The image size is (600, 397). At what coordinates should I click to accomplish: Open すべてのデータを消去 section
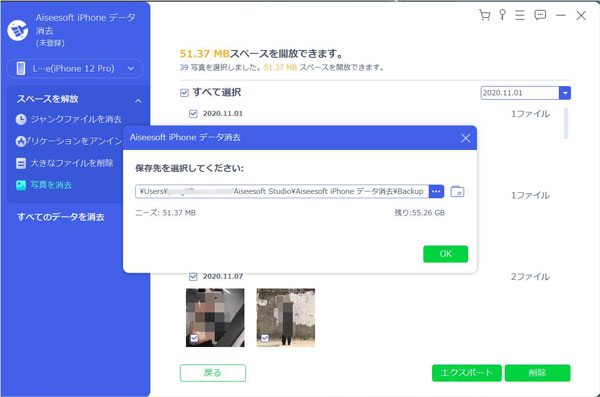coord(60,217)
